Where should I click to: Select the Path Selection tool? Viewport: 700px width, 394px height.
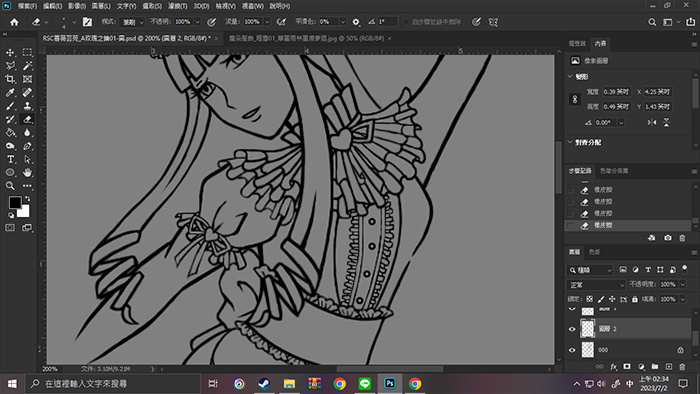pyautogui.click(x=27, y=159)
